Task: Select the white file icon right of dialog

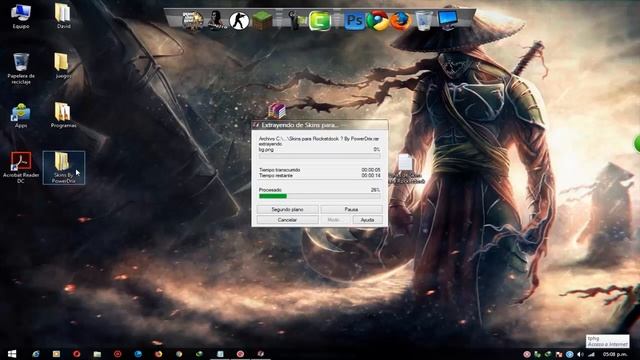Action: 405,162
